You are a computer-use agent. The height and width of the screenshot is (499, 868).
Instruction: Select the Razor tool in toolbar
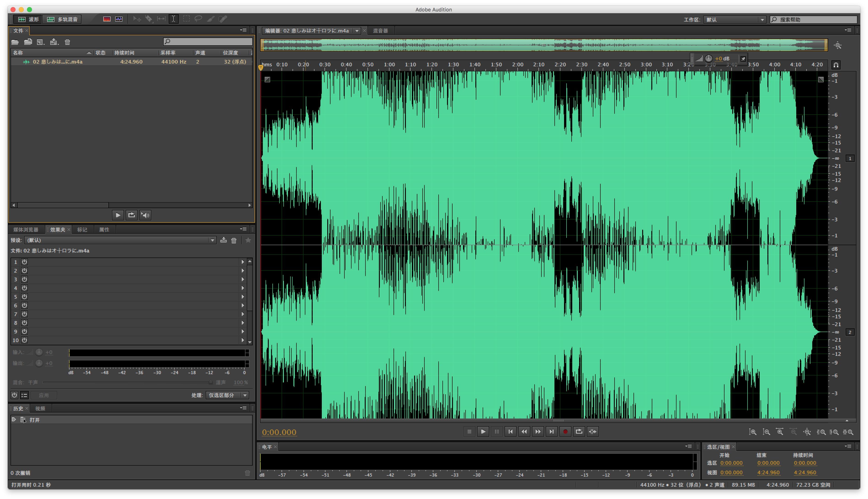click(x=149, y=19)
